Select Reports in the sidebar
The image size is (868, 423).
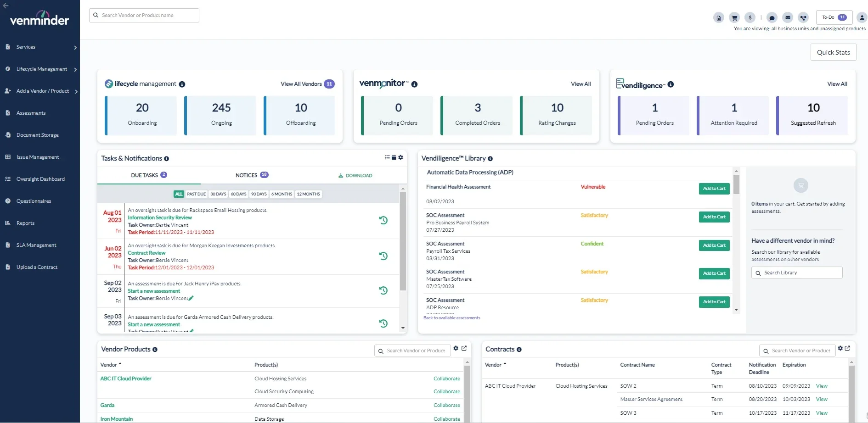25,223
